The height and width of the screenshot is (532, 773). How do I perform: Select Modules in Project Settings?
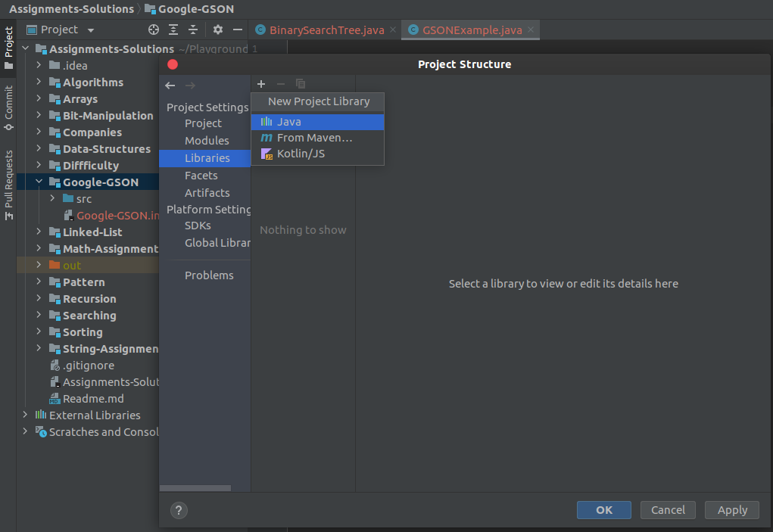pyautogui.click(x=207, y=141)
